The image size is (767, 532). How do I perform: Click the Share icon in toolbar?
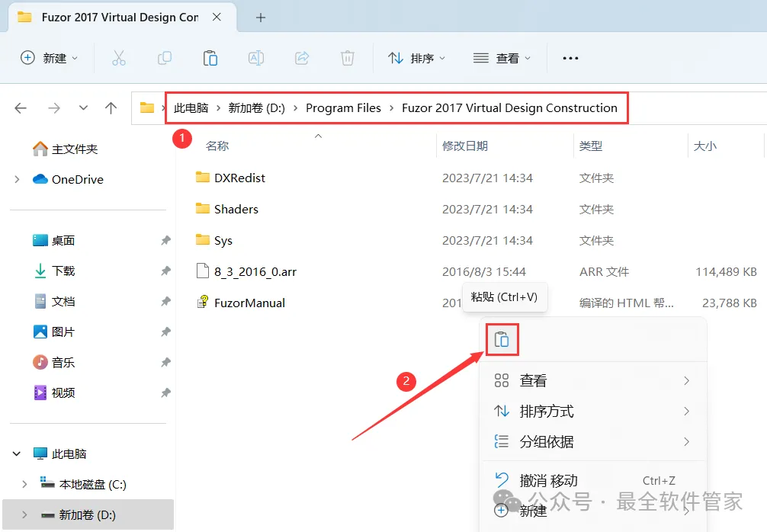tap(302, 58)
